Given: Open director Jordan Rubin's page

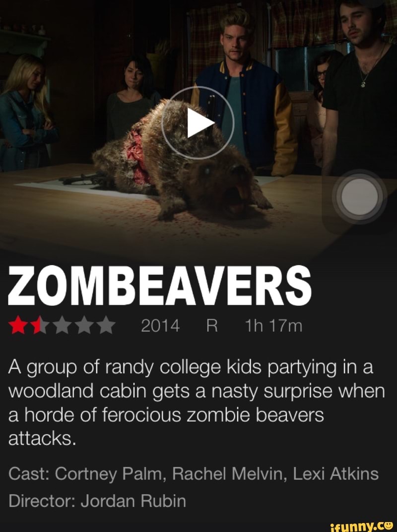Looking at the screenshot, I should click(x=133, y=501).
